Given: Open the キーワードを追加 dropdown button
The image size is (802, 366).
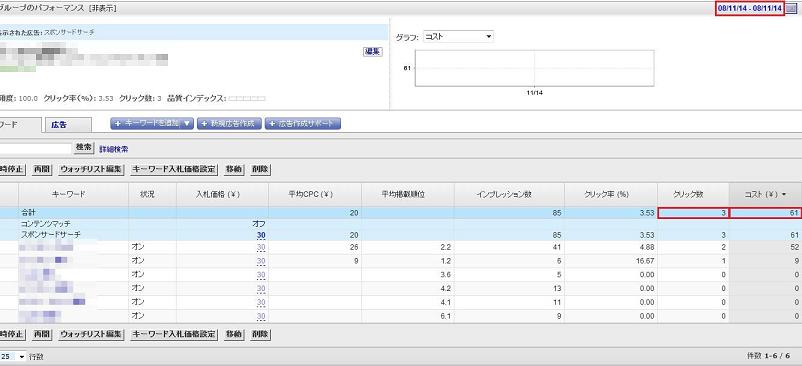Looking at the screenshot, I should coord(152,124).
